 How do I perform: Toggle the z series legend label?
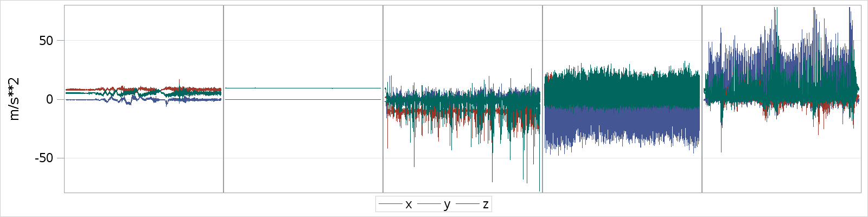coord(486,205)
